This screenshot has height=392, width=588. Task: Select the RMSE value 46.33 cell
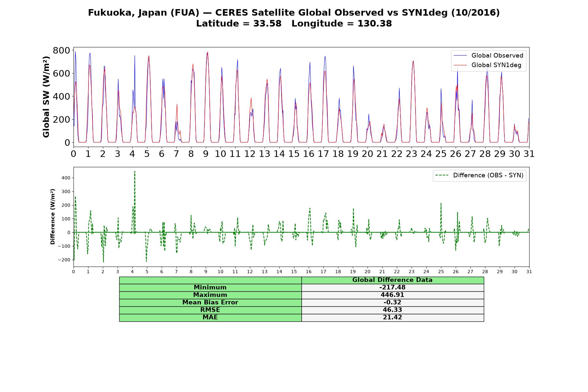[392, 310]
